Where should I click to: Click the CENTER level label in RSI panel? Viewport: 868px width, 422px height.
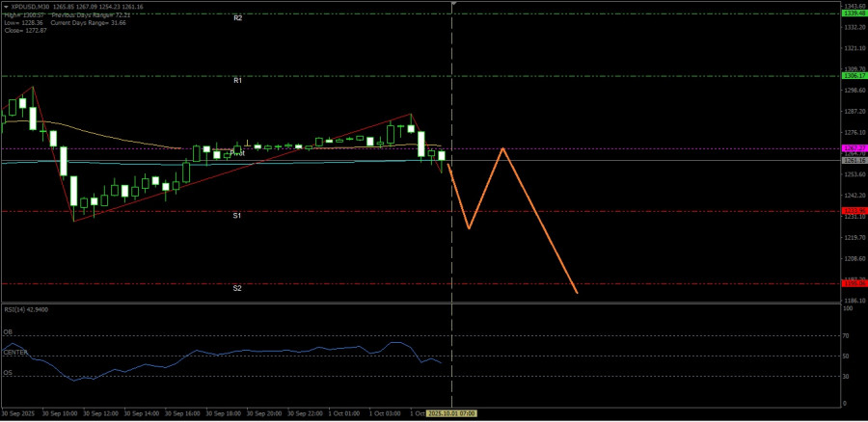click(15, 353)
